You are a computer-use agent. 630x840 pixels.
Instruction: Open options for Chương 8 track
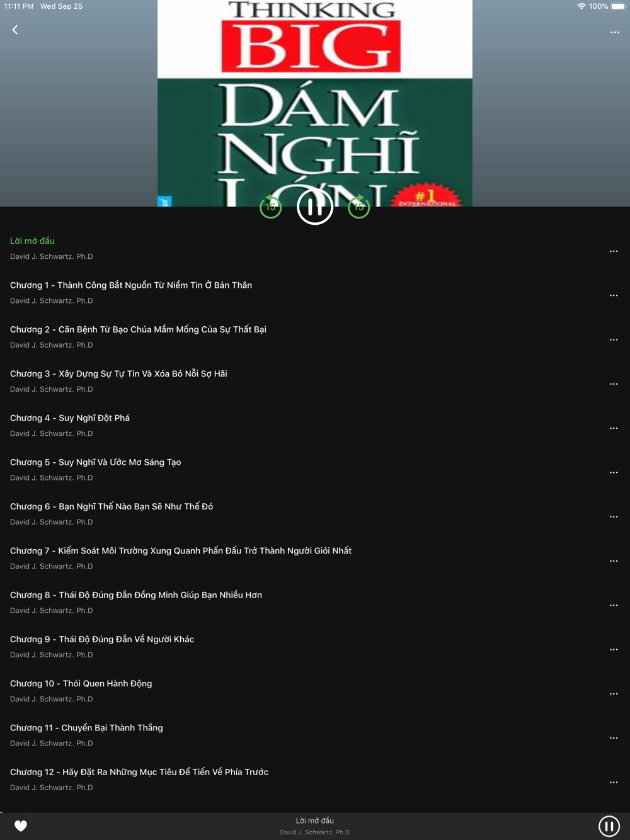pos(614,605)
